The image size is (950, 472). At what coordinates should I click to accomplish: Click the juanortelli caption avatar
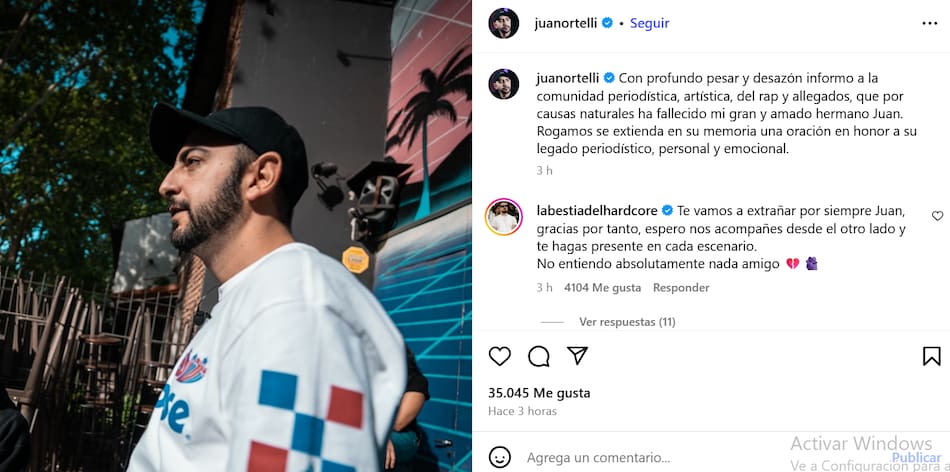[503, 84]
